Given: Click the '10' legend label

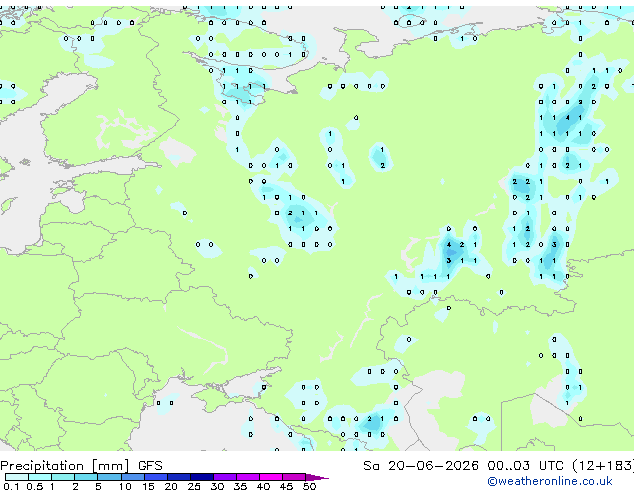Looking at the screenshot, I should coord(125,486).
